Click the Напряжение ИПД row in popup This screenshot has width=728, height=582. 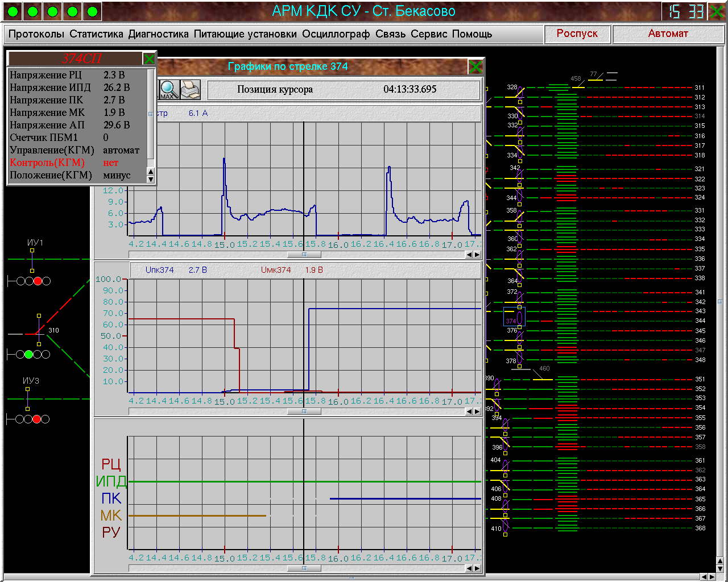(x=77, y=88)
